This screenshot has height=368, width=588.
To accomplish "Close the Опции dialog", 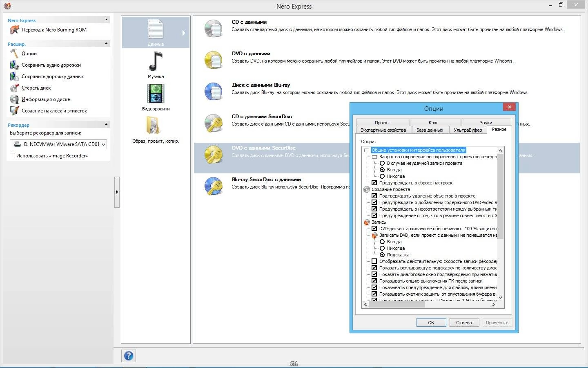I will [509, 107].
